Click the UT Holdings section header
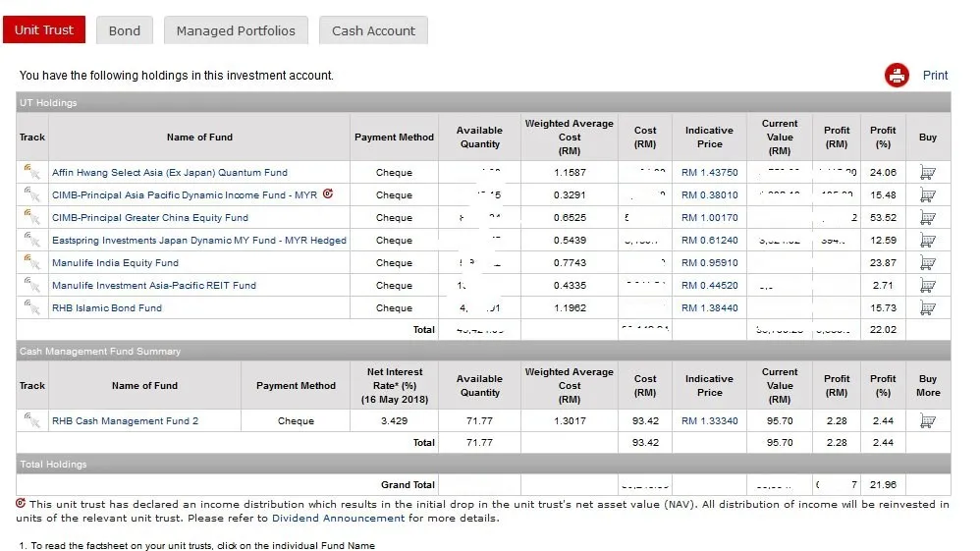The image size is (980, 551). pos(483,102)
